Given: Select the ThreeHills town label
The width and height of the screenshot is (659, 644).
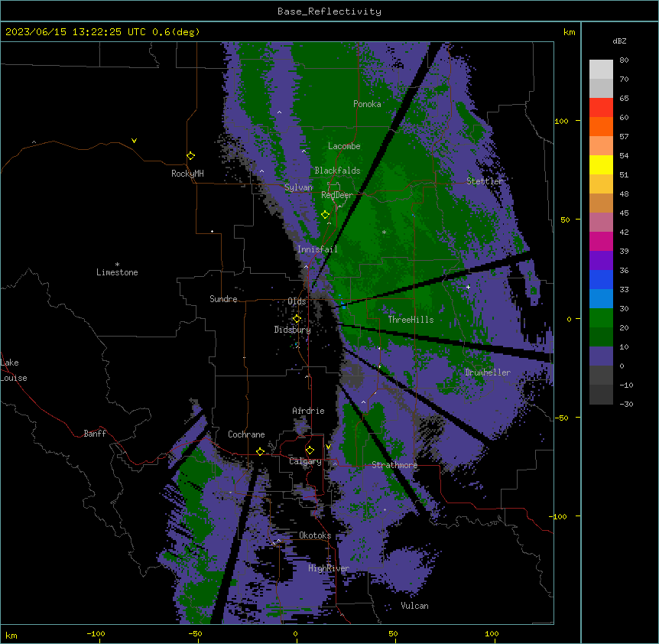Looking at the screenshot, I should [x=411, y=320].
